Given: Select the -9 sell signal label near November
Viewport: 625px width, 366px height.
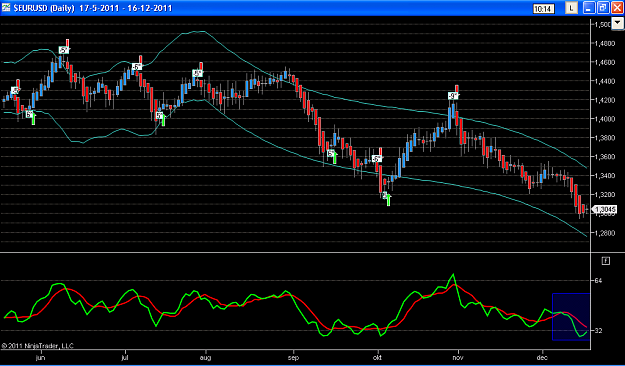Looking at the screenshot, I should (453, 96).
